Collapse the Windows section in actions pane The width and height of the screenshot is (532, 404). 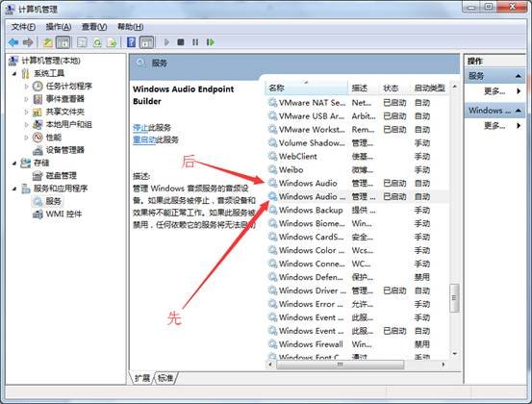[x=519, y=111]
